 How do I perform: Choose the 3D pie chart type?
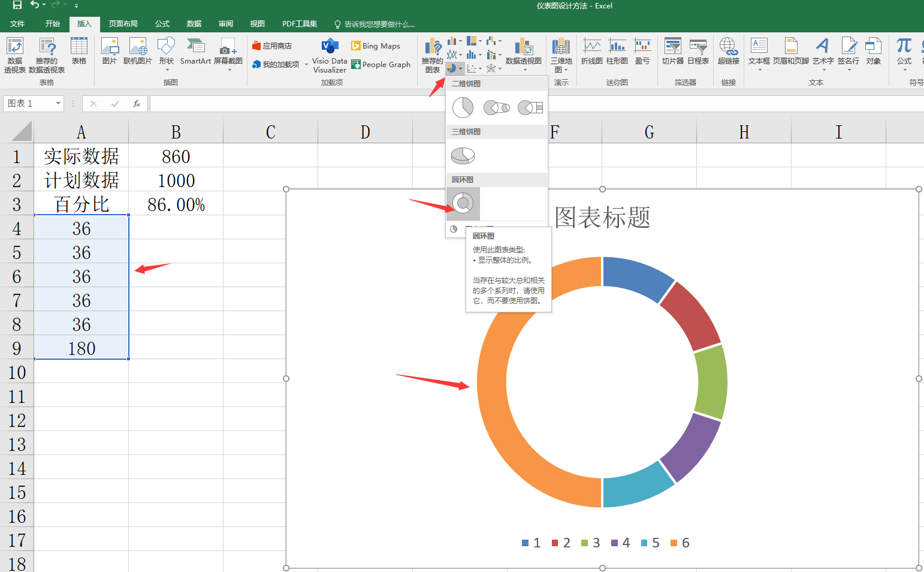[x=463, y=156]
